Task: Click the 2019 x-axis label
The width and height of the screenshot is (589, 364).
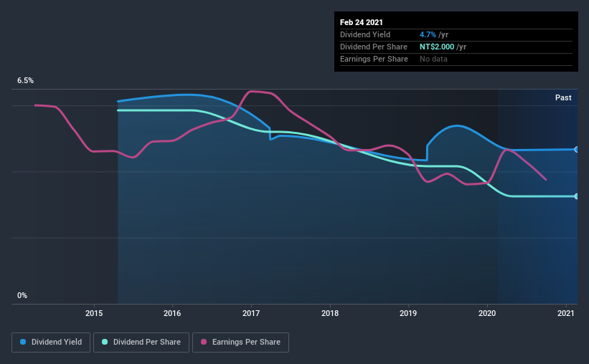Action: coord(408,313)
